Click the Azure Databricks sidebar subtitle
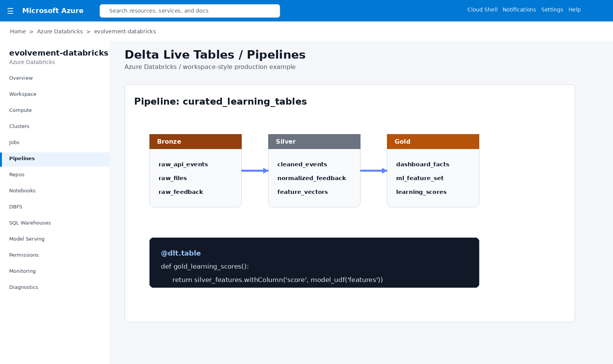The height and width of the screenshot is (364, 613). coord(32,62)
